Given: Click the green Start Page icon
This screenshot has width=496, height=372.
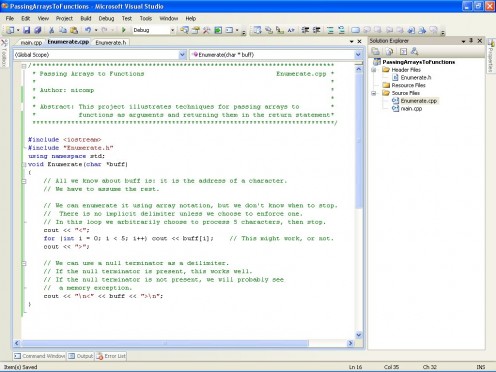Looking at the screenshot, I should (x=218, y=30).
